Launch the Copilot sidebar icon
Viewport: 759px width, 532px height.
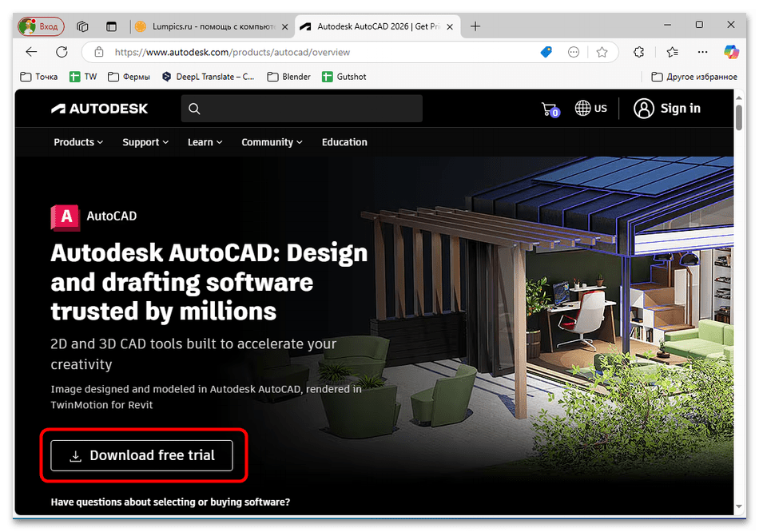pyautogui.click(x=731, y=52)
